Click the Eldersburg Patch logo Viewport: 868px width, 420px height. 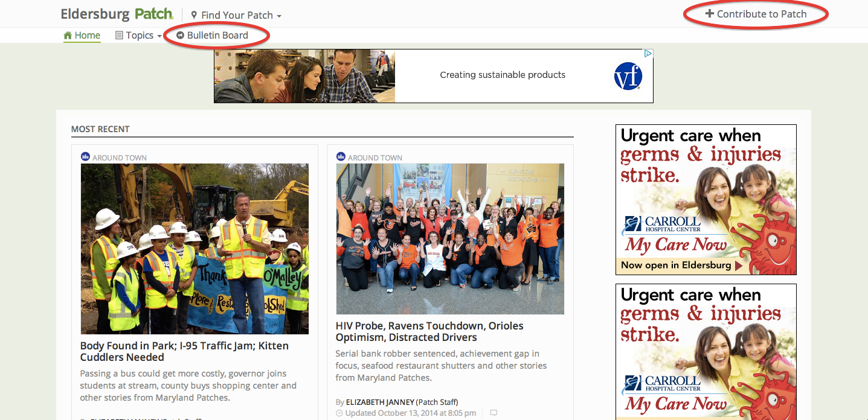tap(117, 14)
